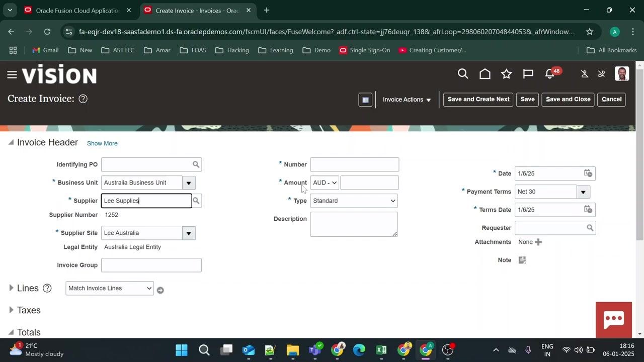
Task: Open Favorites star in Vision header
Action: click(507, 74)
